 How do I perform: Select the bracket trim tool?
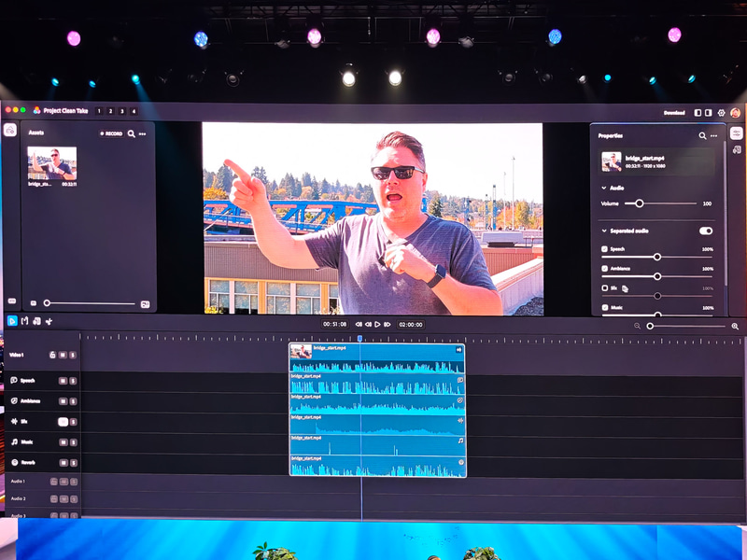click(25, 321)
